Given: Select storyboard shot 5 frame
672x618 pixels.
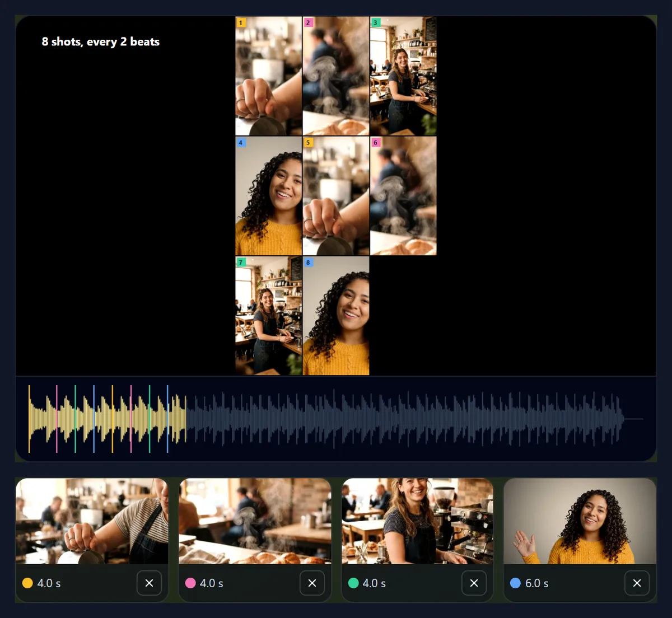Looking at the screenshot, I should [336, 196].
